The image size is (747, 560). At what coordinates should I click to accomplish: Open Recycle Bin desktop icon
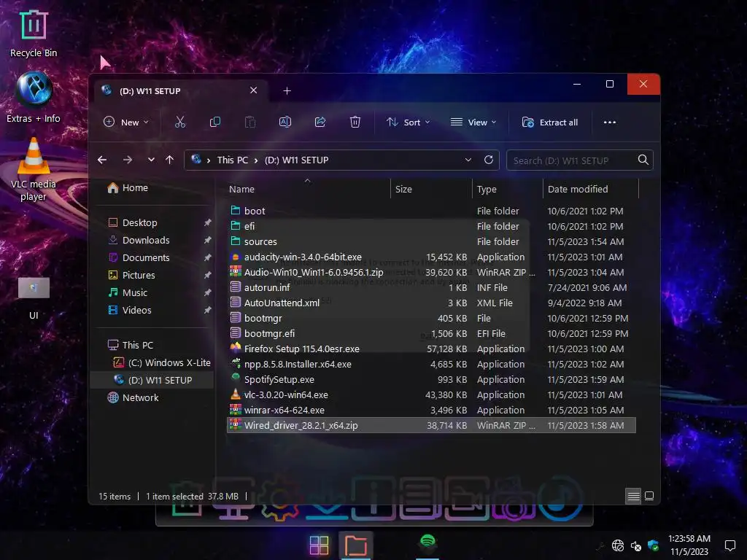[x=34, y=34]
